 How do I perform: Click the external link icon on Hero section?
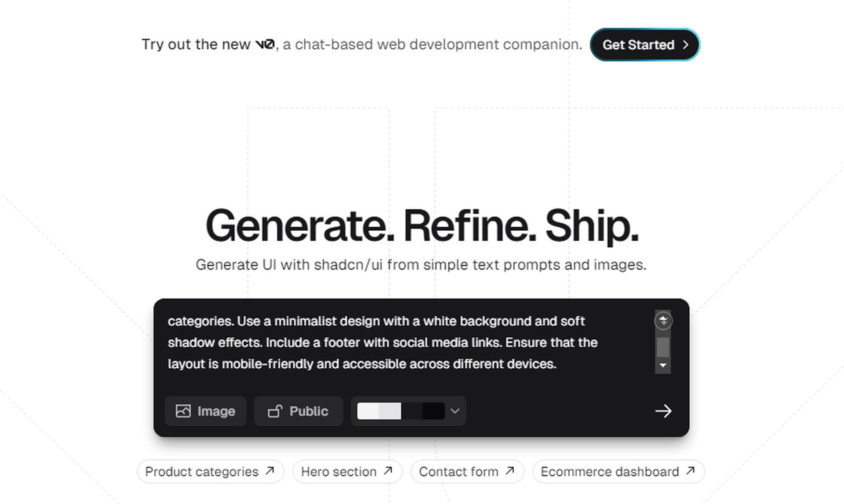(389, 471)
